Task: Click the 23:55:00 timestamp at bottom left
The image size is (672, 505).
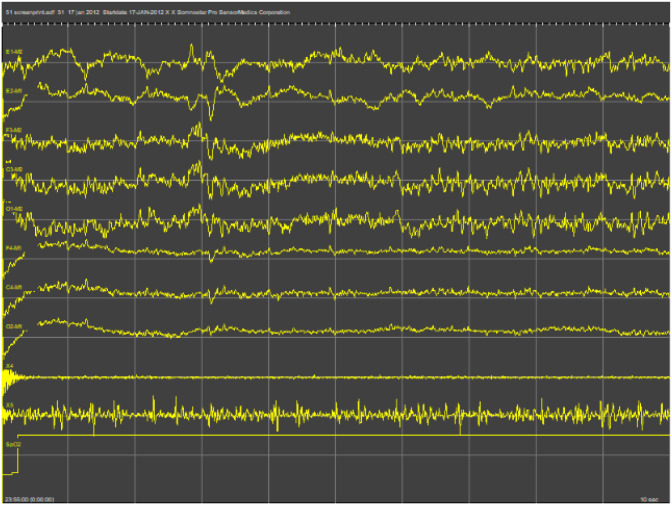Action: click(x=30, y=499)
